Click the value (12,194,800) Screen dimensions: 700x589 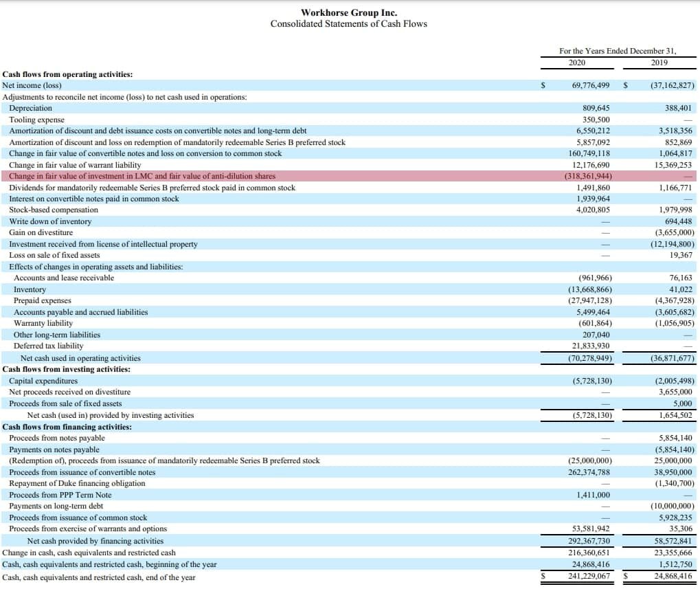[673, 244]
